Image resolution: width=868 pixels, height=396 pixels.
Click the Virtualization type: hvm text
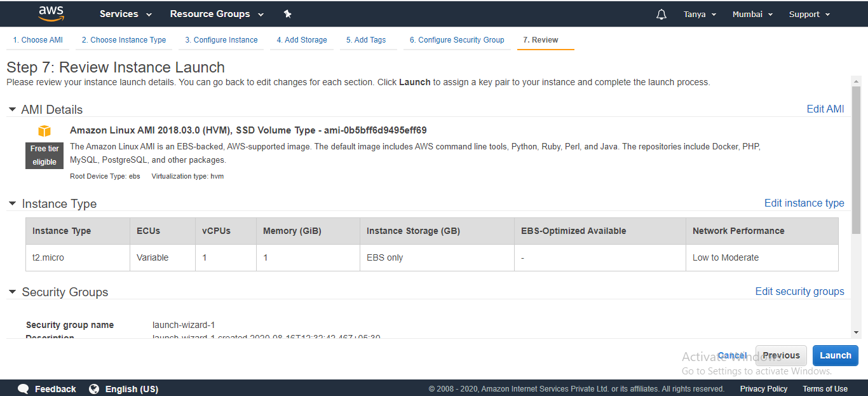[187, 176]
